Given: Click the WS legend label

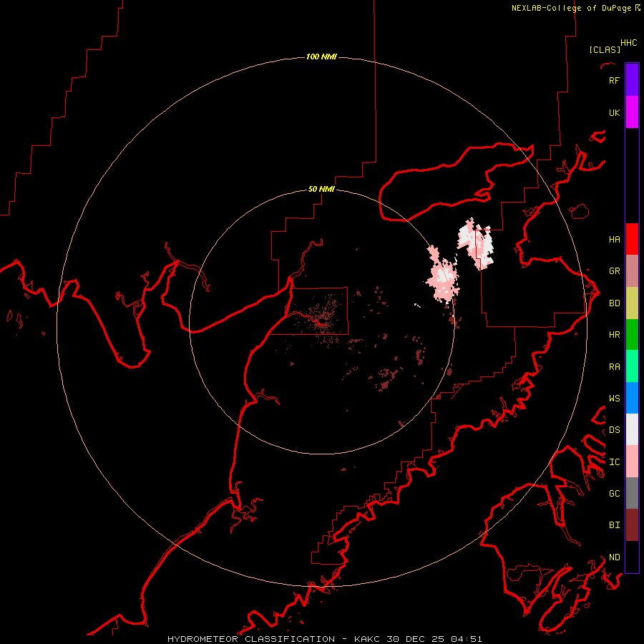Looking at the screenshot, I should tap(614, 398).
